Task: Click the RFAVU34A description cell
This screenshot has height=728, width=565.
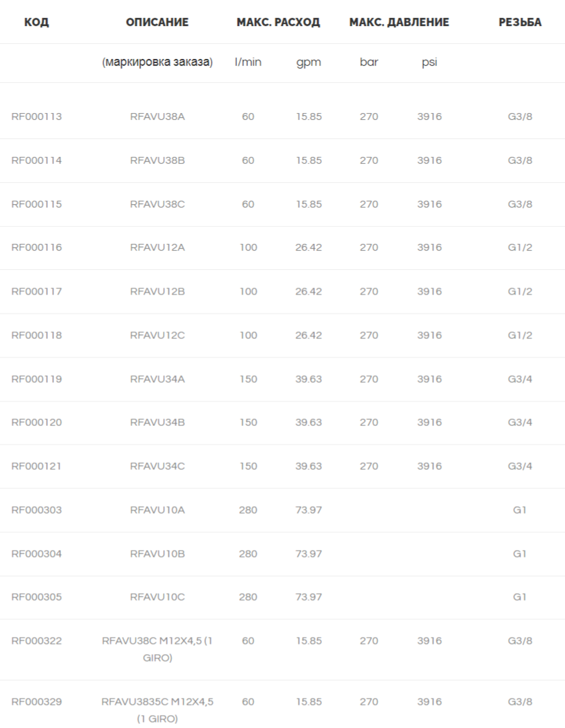Action: point(158,379)
